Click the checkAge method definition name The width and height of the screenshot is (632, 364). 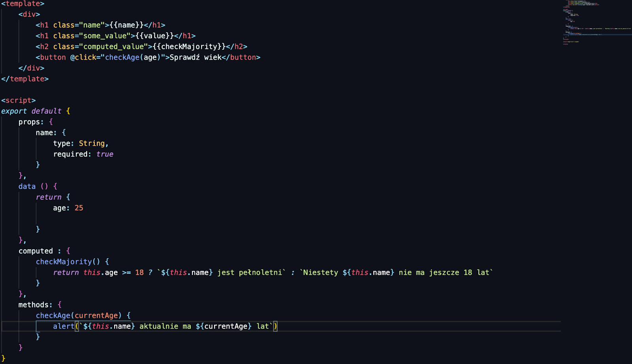(x=53, y=315)
